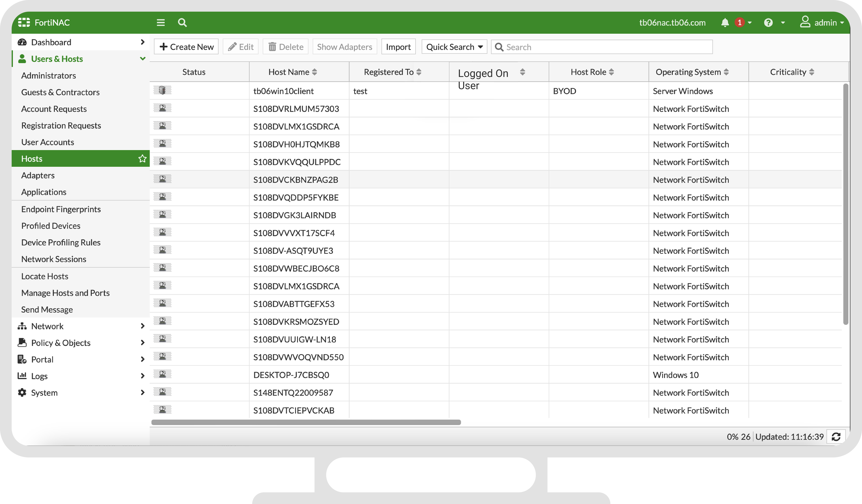This screenshot has width=862, height=504.
Task: Open Locate Hosts
Action: pyautogui.click(x=45, y=276)
